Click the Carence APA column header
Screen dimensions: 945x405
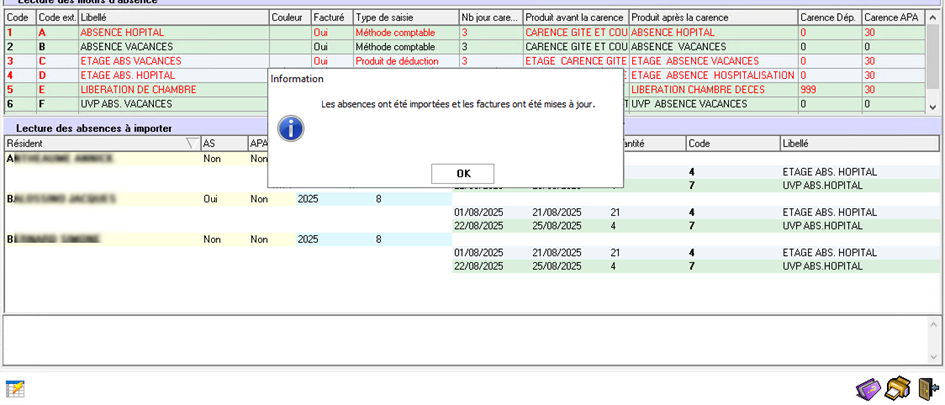[x=894, y=18]
